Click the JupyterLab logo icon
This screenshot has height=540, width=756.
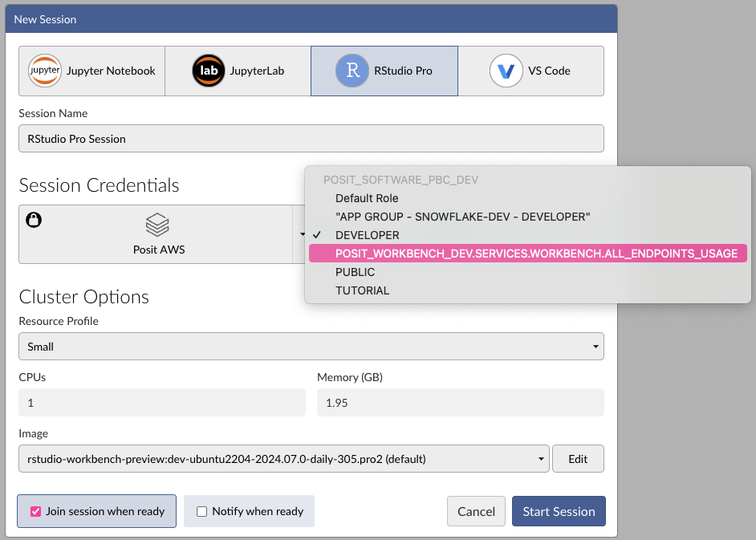click(209, 71)
